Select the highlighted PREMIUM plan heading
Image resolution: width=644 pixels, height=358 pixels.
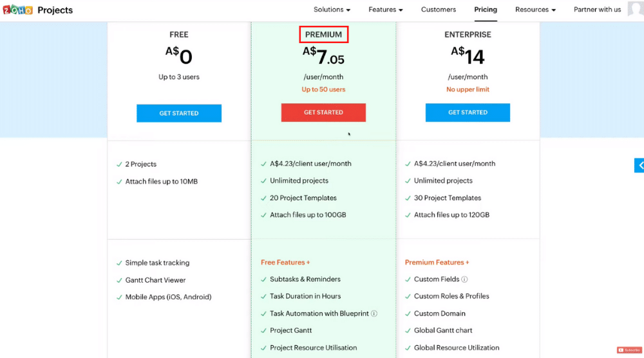click(x=324, y=35)
